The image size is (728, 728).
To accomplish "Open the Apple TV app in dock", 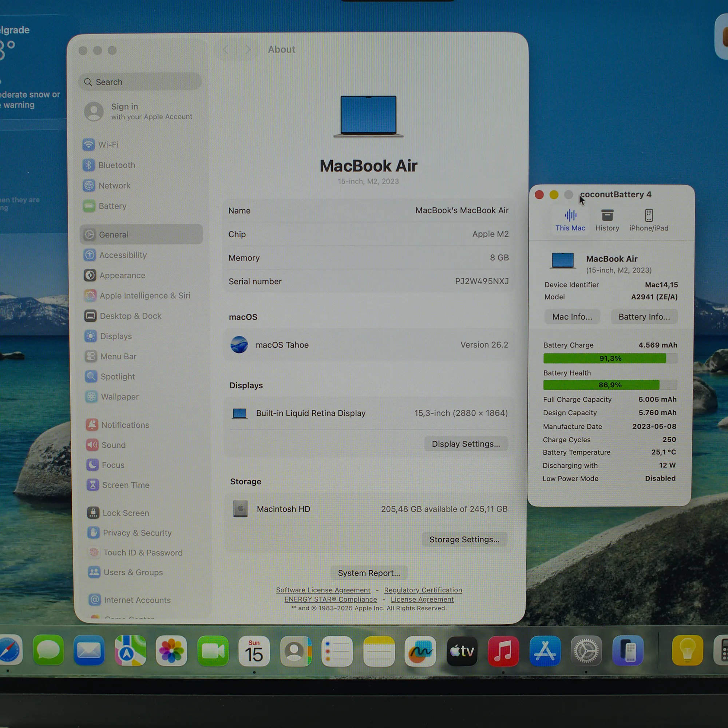I will 462,651.
